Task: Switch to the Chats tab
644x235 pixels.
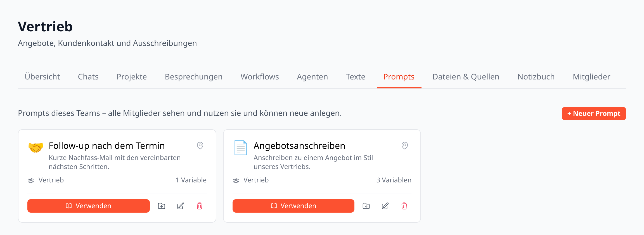Action: (x=88, y=77)
